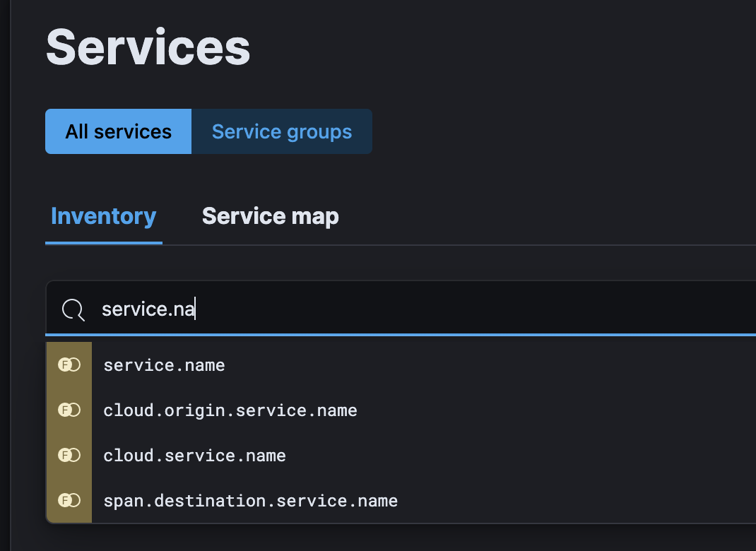The image size is (756, 551).
Task: Choose the service.name suggestion
Action: click(401, 365)
